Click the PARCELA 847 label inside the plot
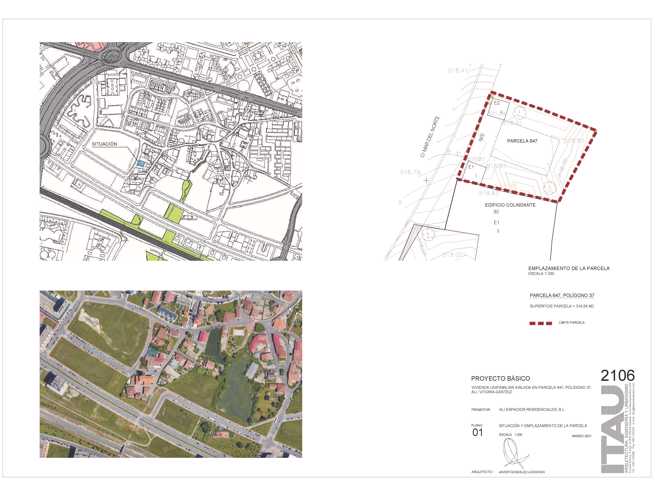Screen dimensions: 655x480 pos(523,142)
